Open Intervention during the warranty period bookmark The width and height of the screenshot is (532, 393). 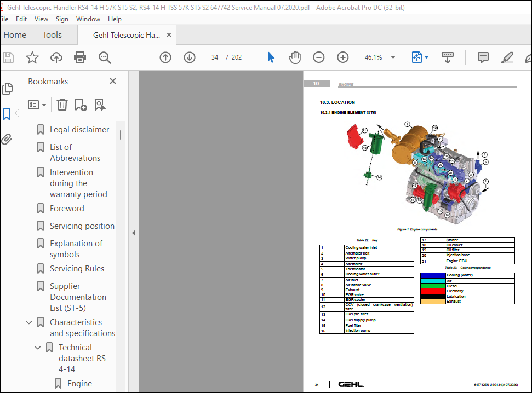78,183
